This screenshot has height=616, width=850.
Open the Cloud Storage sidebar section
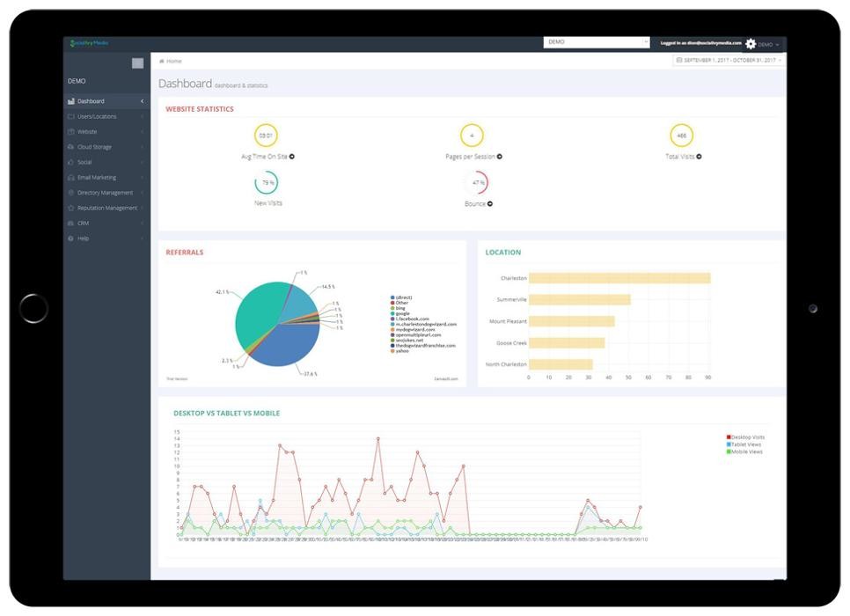tap(94, 147)
